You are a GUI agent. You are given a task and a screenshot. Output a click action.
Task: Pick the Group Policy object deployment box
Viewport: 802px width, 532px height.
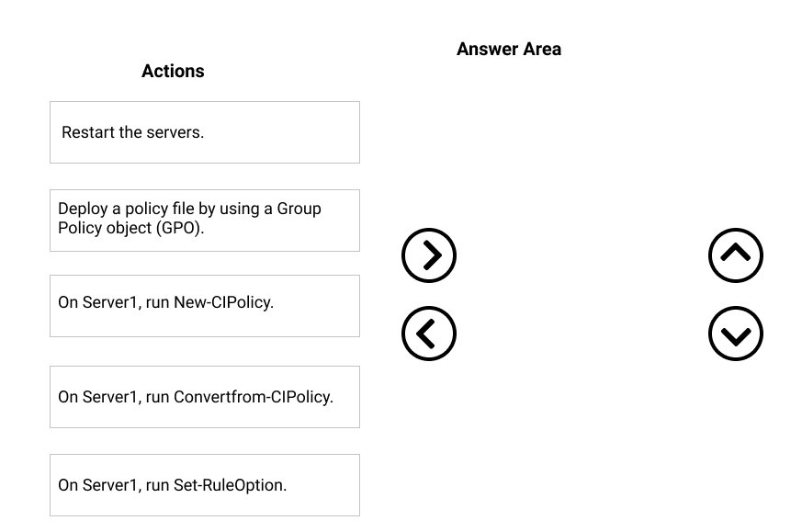coord(205,221)
